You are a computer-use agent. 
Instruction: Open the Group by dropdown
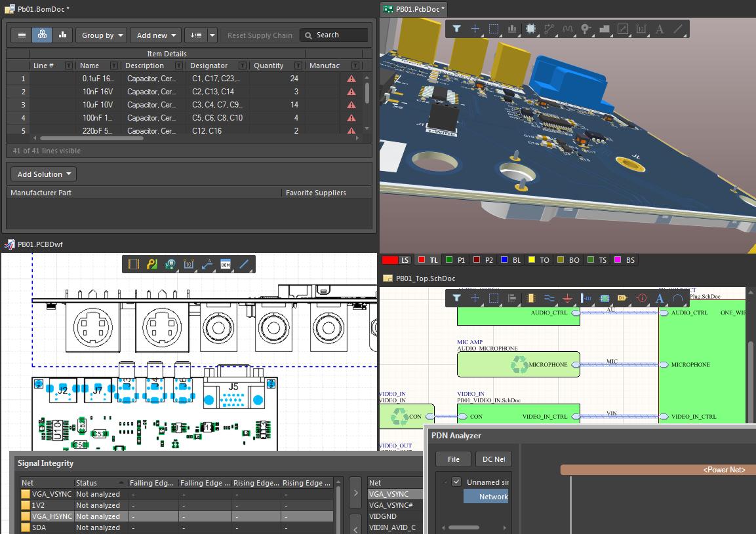(101, 35)
